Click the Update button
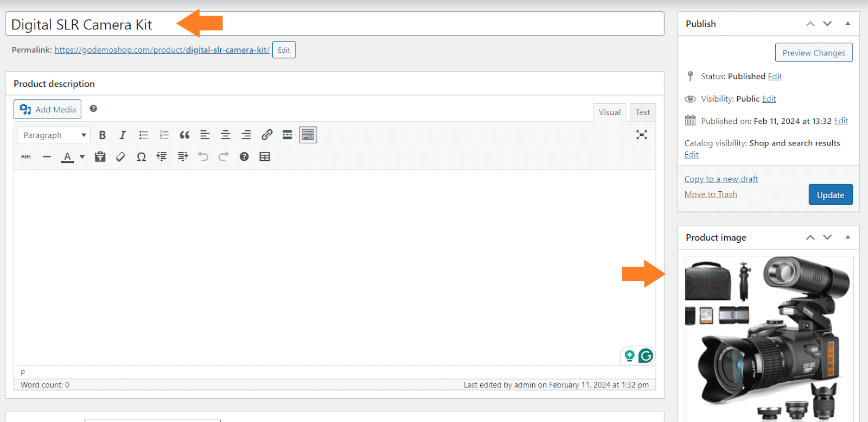Viewport: 868px width, 422px height. pyautogui.click(x=831, y=194)
